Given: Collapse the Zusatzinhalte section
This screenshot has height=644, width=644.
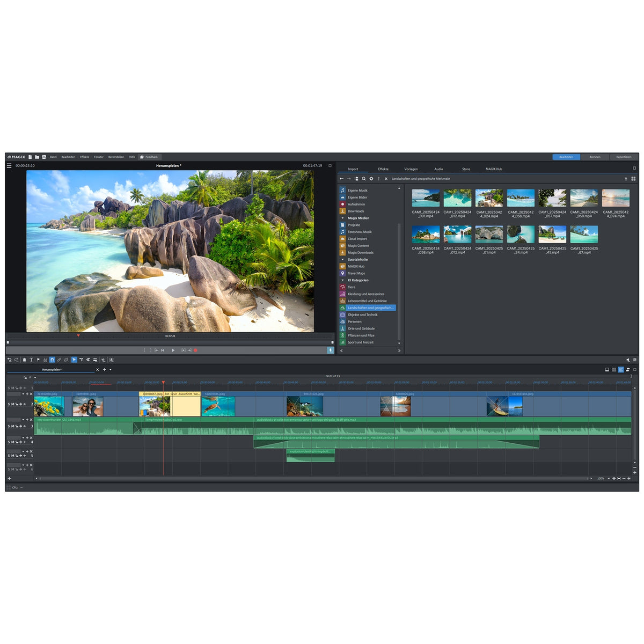Looking at the screenshot, I should click(x=342, y=260).
